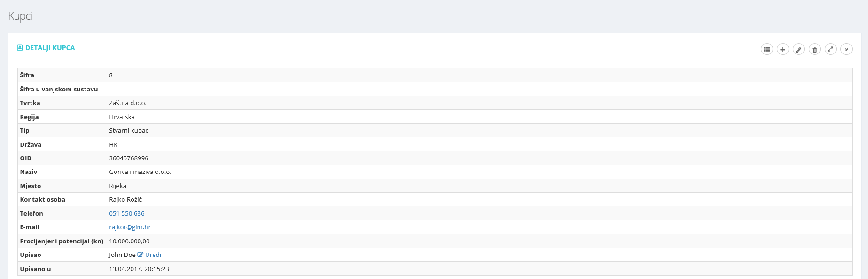Click the edit icon beside John Doe

[x=140, y=255]
